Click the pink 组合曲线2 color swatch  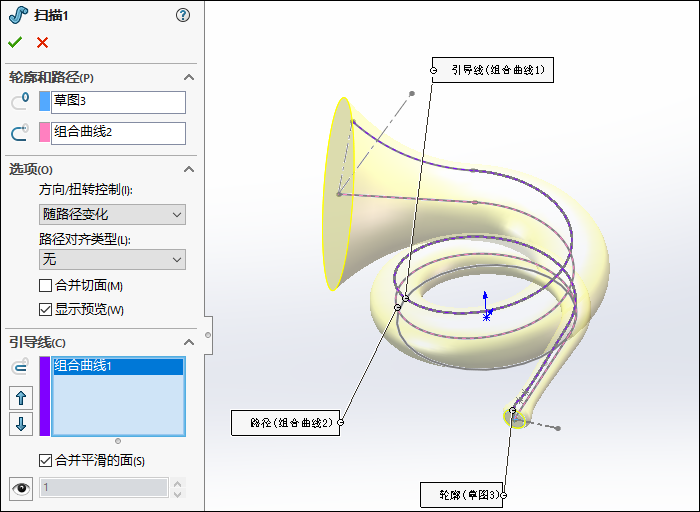tap(44, 132)
